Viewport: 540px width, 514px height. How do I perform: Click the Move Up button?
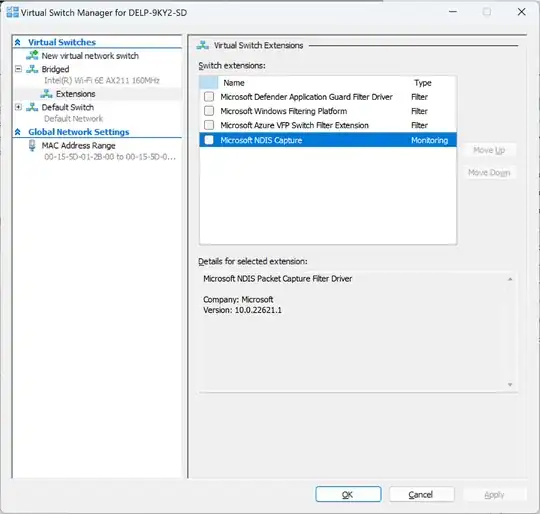click(x=489, y=150)
